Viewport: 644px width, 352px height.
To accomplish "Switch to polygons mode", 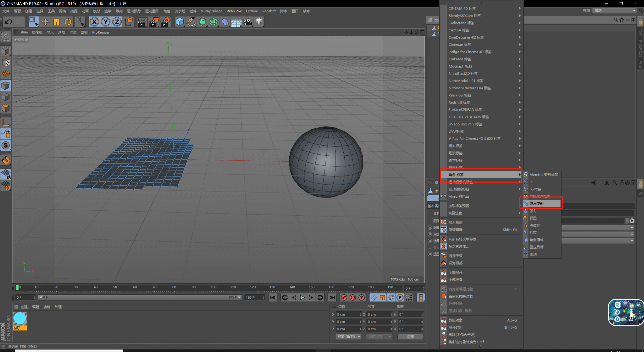I will [6, 108].
